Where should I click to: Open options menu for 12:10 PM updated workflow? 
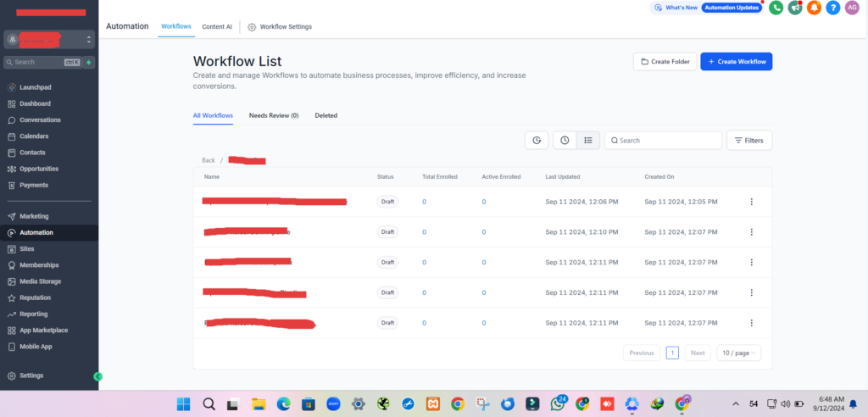coord(751,232)
